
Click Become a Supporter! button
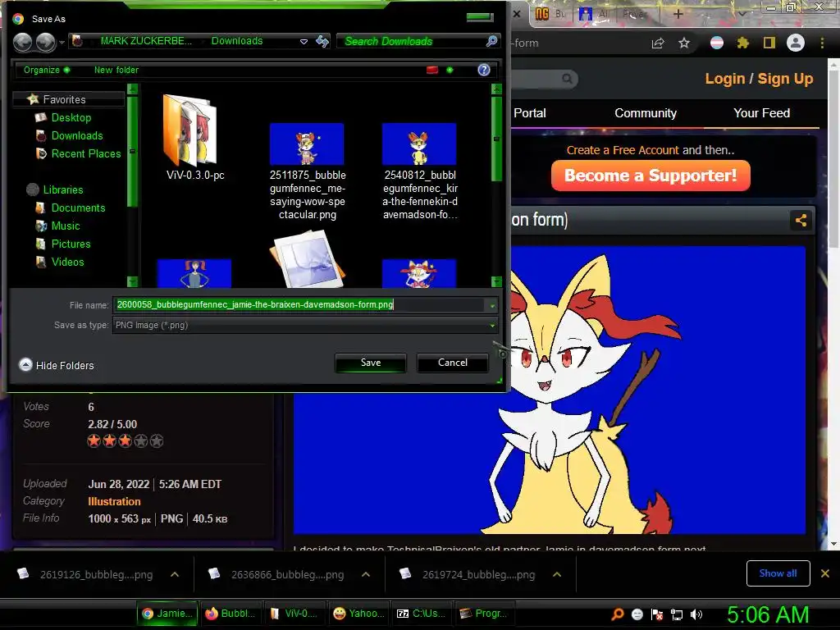click(x=651, y=176)
